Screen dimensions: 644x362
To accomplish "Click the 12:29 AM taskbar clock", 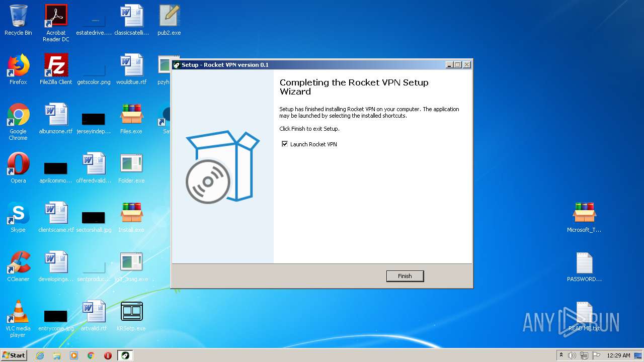I will (618, 355).
